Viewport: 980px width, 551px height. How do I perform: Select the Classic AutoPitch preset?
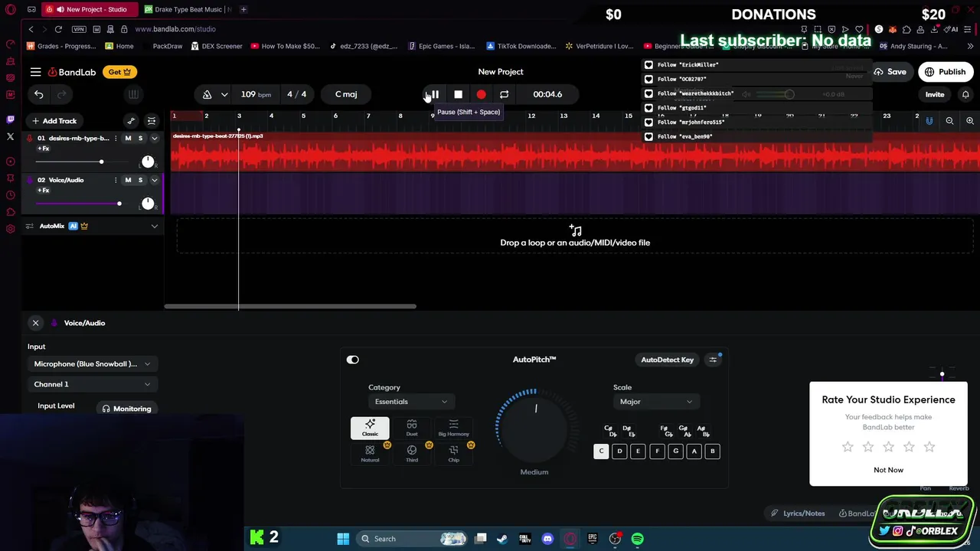point(370,428)
